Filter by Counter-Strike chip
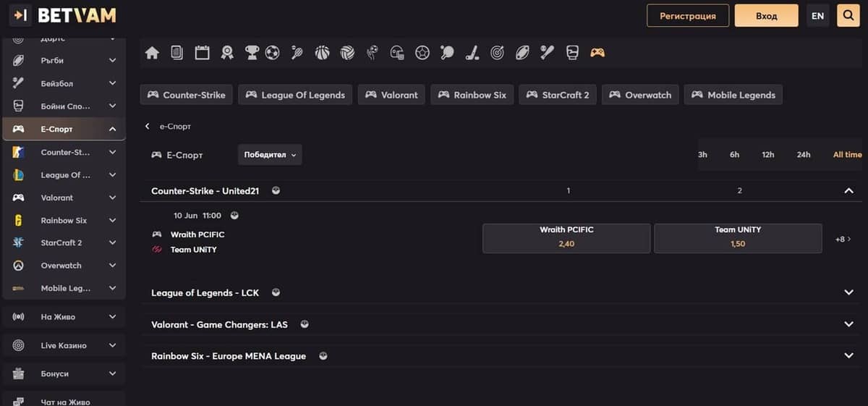868x406 pixels. click(x=187, y=95)
